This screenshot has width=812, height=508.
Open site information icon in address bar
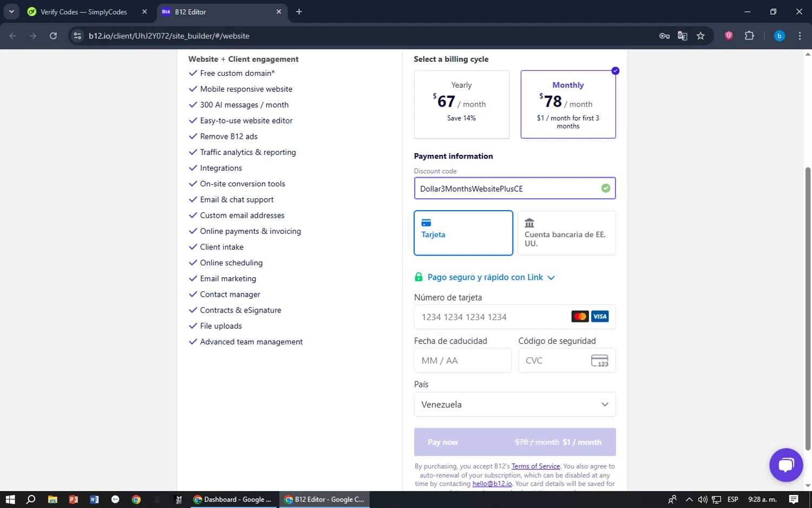click(x=77, y=36)
